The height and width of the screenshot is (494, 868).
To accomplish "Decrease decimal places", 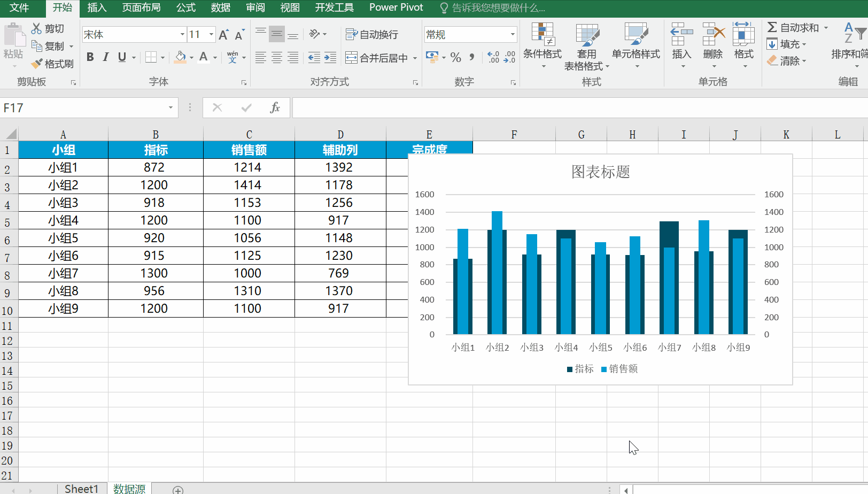I will pyautogui.click(x=510, y=57).
